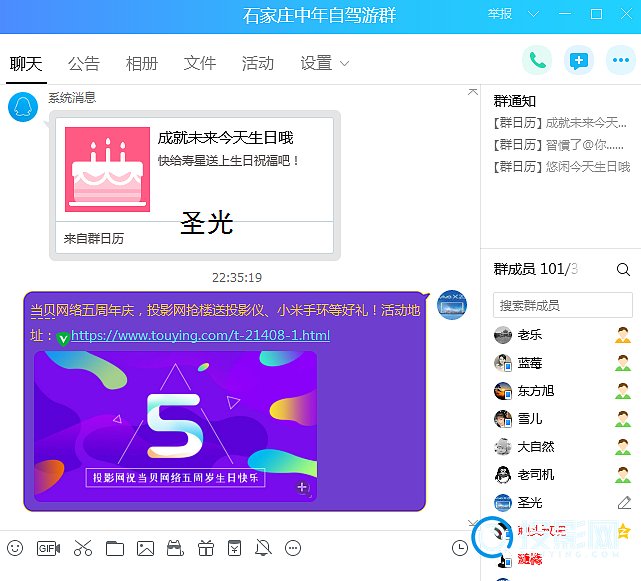Click member role icon beside 雪儿
The height and width of the screenshot is (581, 641).
point(623,419)
